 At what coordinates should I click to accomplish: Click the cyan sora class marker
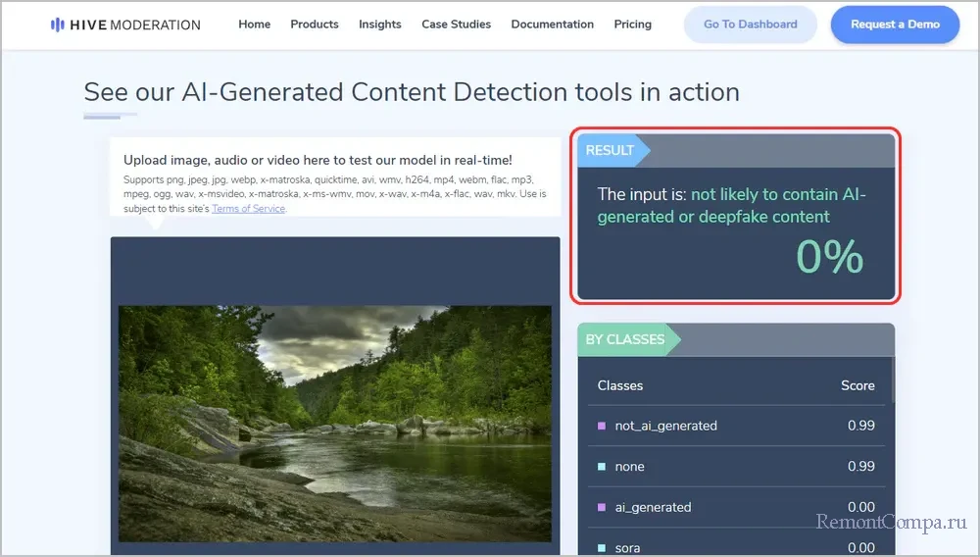(602, 547)
